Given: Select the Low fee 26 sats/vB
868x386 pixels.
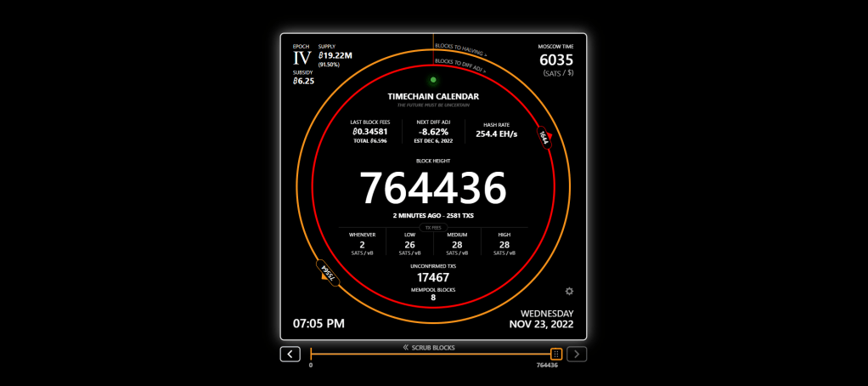Looking at the screenshot, I should (409, 244).
